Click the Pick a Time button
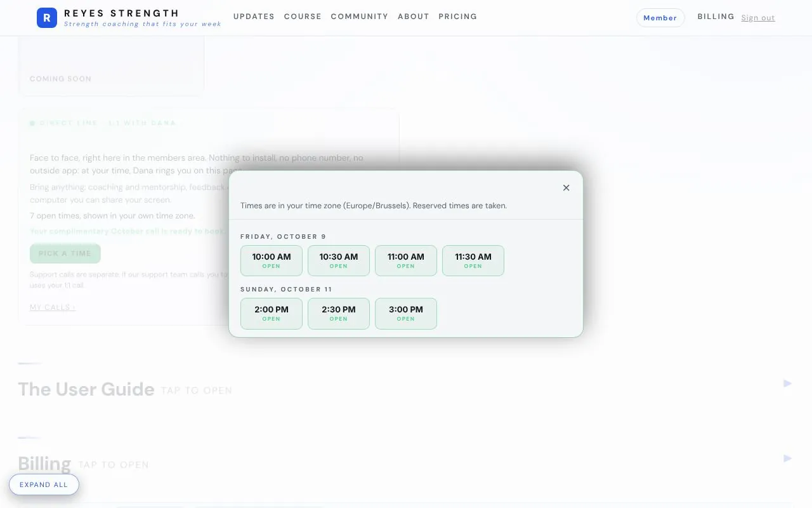This screenshot has height=508, width=812. (65, 253)
